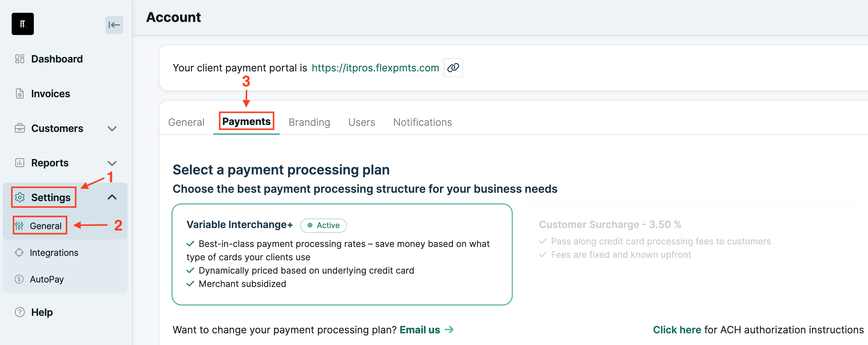Open the Notifications tab
Viewport: 868px width, 345px height.
click(x=422, y=122)
